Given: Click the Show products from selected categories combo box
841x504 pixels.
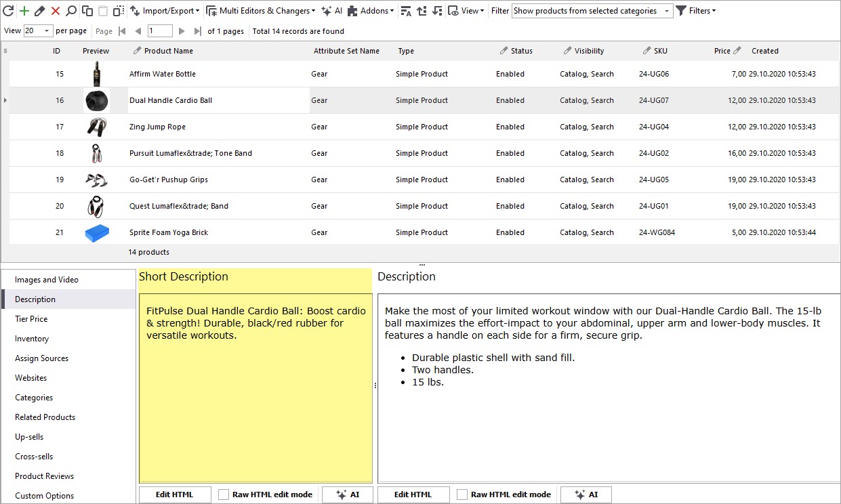Looking at the screenshot, I should click(x=591, y=11).
